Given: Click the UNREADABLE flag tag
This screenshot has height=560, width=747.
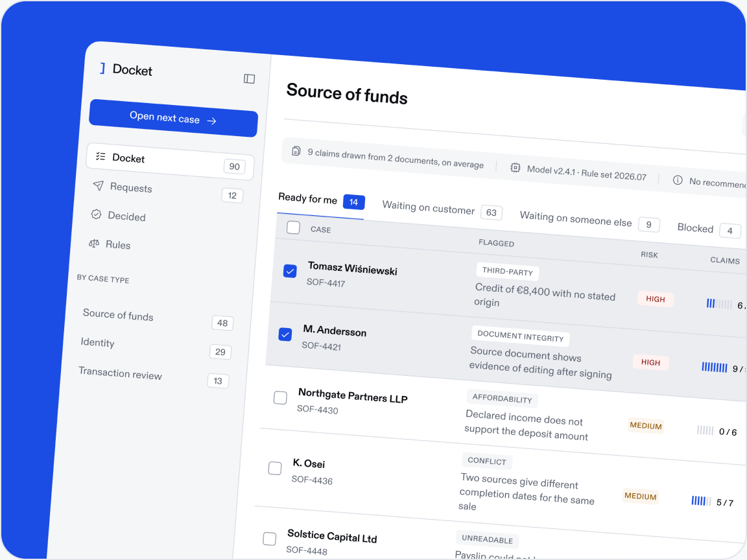Looking at the screenshot, I should [x=488, y=539].
